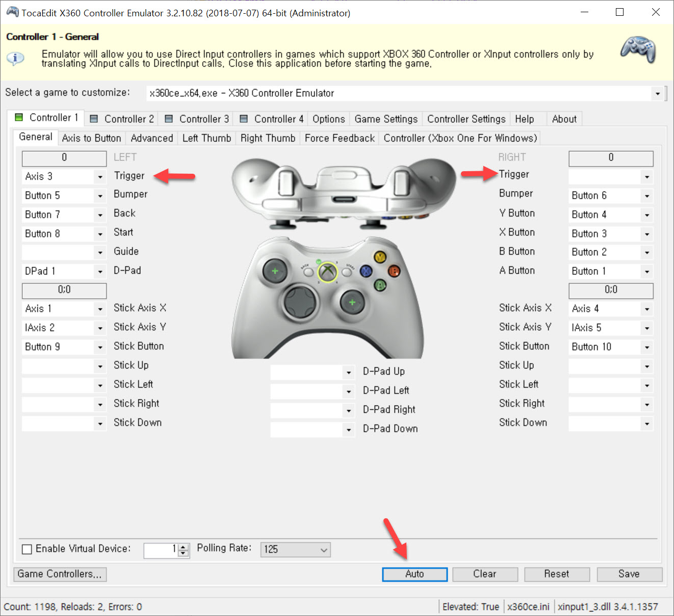Click the Save button
674x616 pixels.
click(x=629, y=574)
